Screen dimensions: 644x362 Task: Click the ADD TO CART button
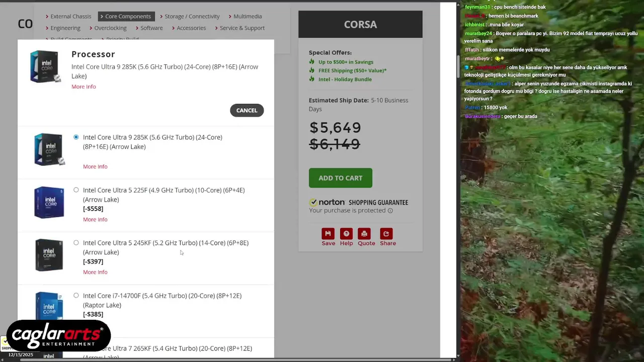tap(341, 178)
